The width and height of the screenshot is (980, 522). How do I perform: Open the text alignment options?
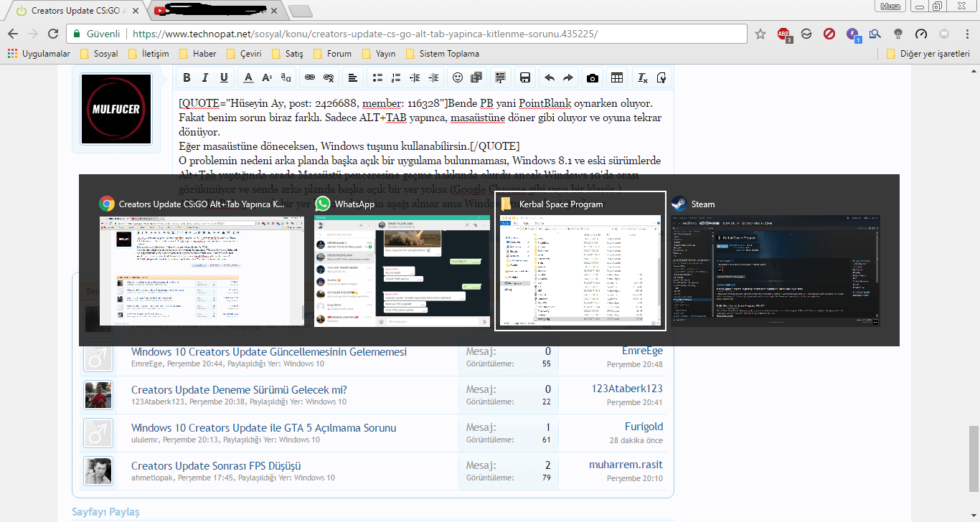coord(353,77)
